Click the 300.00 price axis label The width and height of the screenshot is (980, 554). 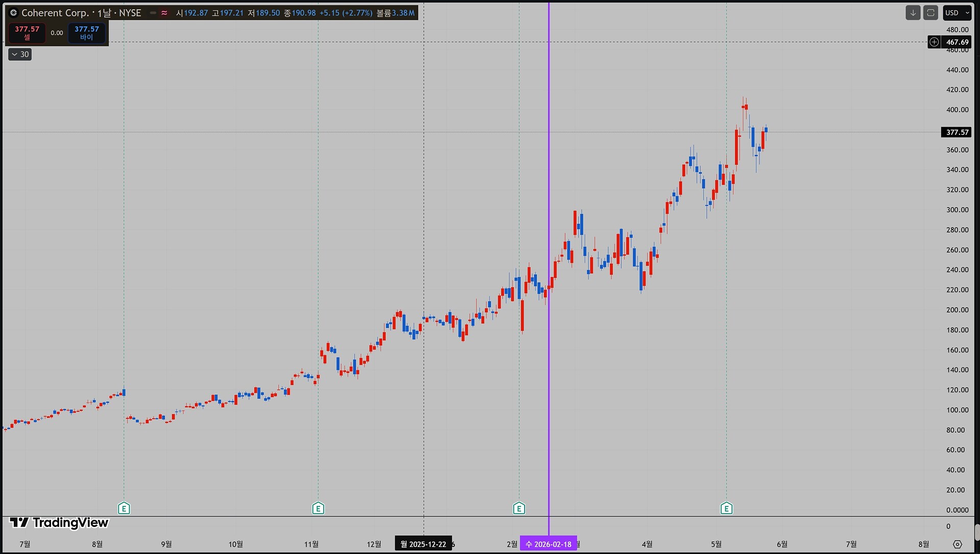click(957, 210)
